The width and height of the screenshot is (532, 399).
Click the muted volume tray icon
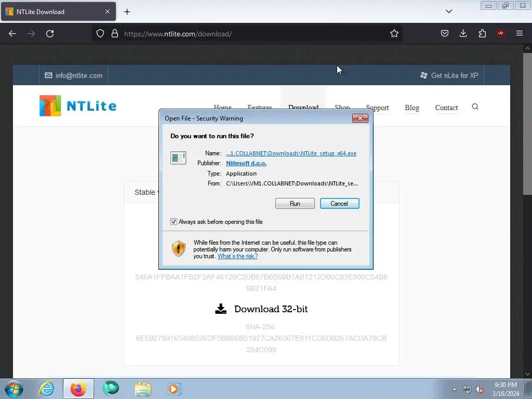point(480,390)
